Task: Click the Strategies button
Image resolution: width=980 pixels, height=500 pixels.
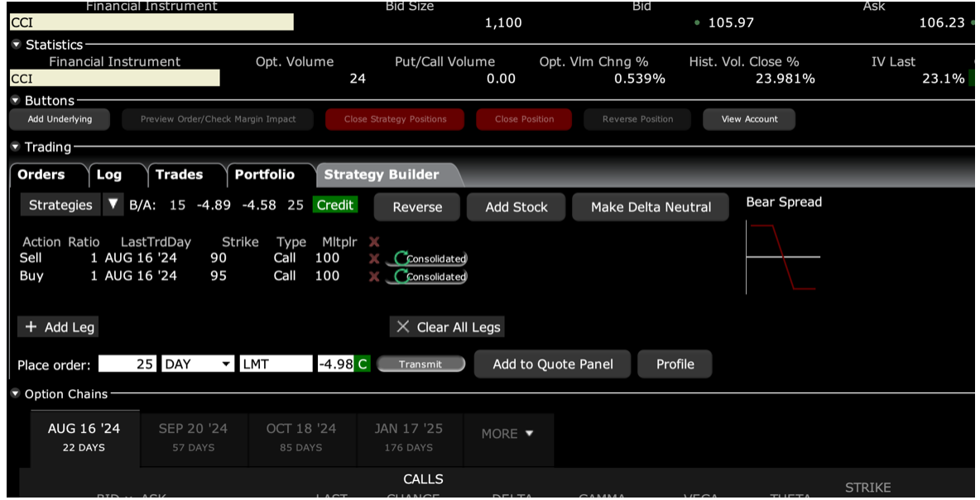Action: (x=60, y=204)
